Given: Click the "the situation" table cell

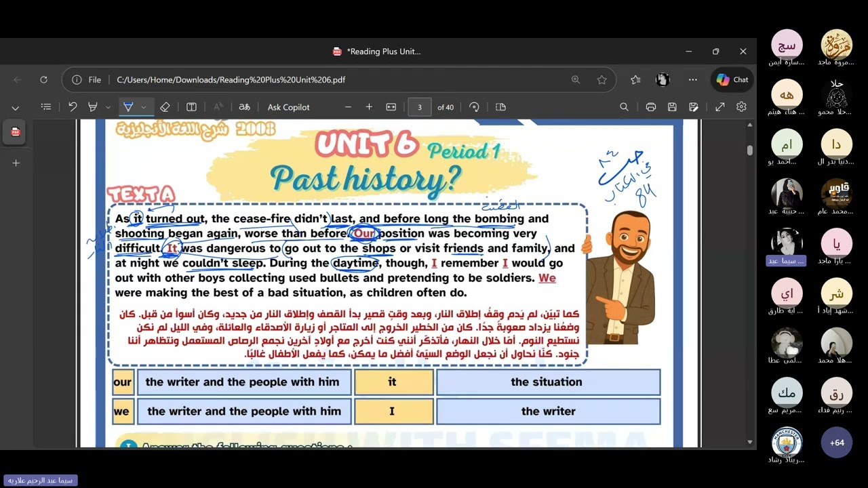Looking at the screenshot, I should pyautogui.click(x=548, y=382).
